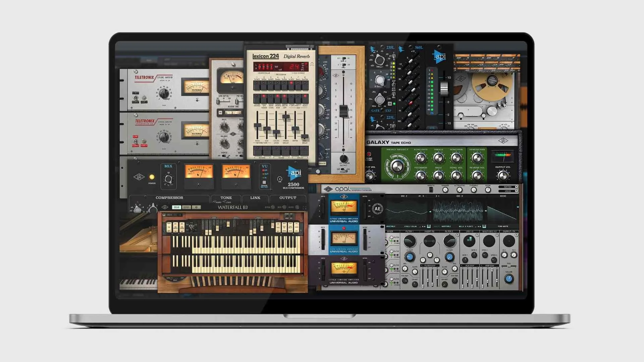Expand the Lexicon 224 open arrow
The width and height of the screenshot is (644, 362).
[x=312, y=63]
